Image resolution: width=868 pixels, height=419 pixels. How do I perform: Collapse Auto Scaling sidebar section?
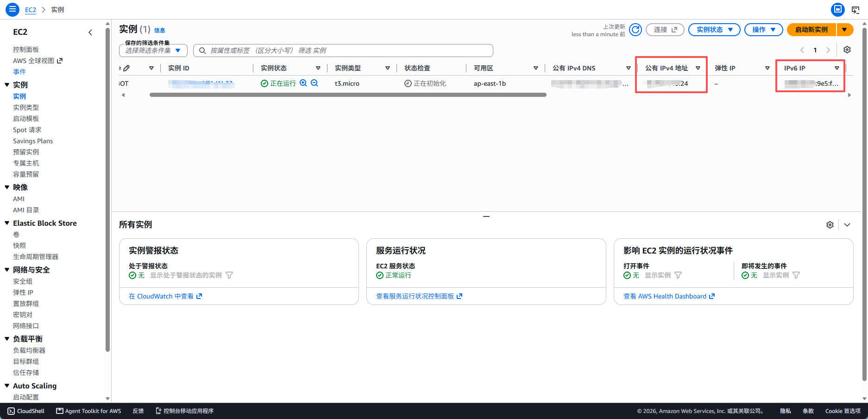click(x=7, y=386)
